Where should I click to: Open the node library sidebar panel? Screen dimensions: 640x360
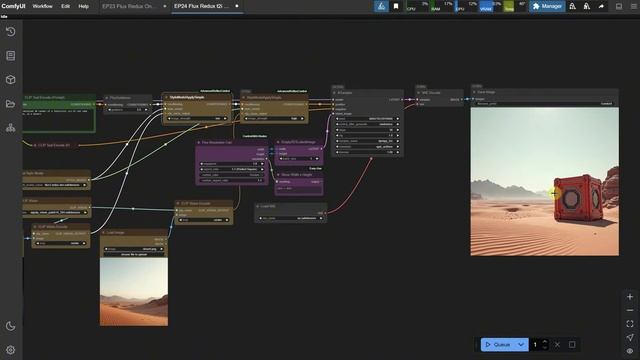coord(11,56)
